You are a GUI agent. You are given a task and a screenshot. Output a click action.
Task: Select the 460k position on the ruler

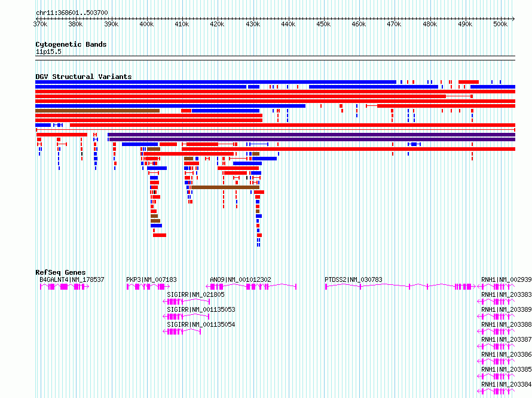[x=359, y=24]
